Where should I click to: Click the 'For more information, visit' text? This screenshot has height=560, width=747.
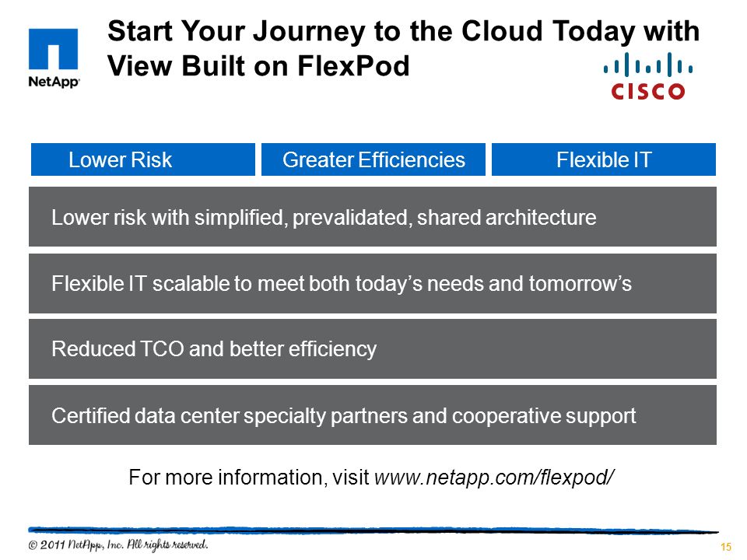[249, 477]
